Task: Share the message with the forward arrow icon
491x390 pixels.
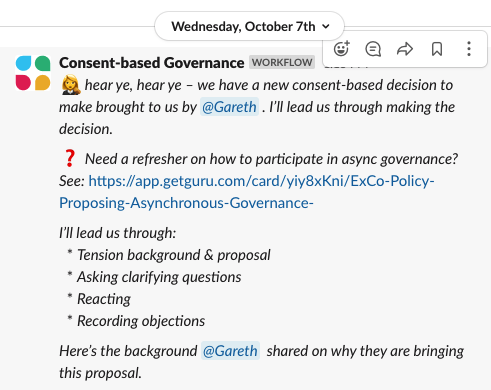Action: pos(405,49)
